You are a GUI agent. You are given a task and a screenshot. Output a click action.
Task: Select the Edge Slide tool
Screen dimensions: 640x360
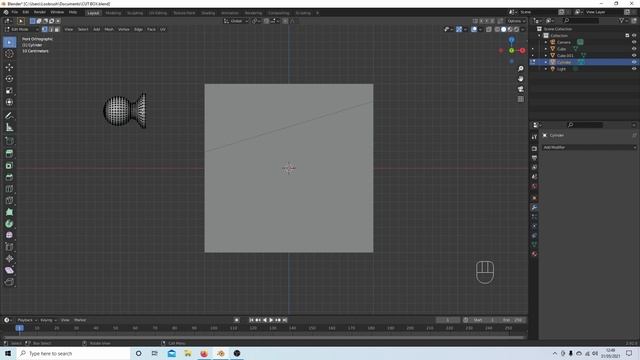coord(9,247)
